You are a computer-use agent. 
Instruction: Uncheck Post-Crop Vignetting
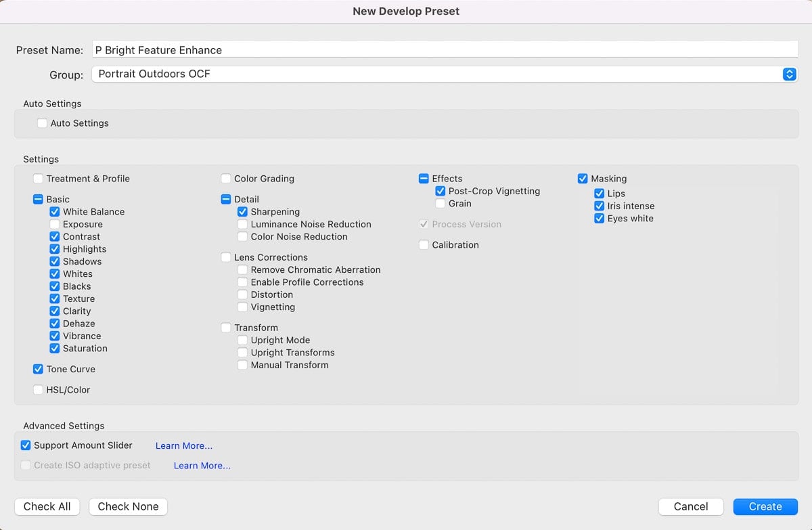click(441, 191)
